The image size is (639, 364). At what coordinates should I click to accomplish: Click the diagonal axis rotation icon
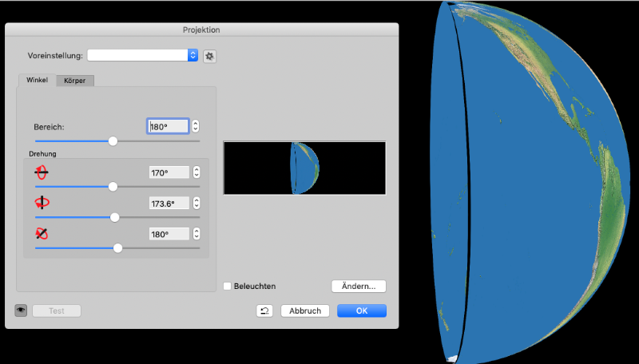(42, 234)
